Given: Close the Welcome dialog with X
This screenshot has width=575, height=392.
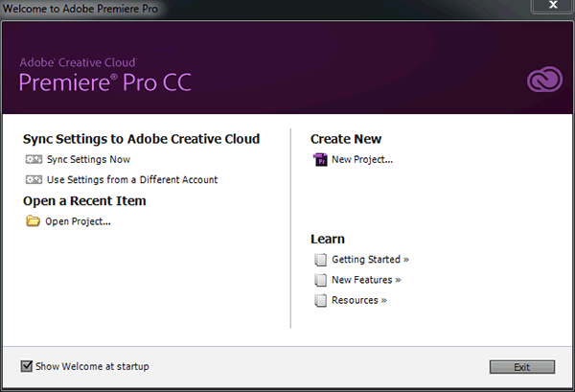Looking at the screenshot, I should pyautogui.click(x=553, y=5).
